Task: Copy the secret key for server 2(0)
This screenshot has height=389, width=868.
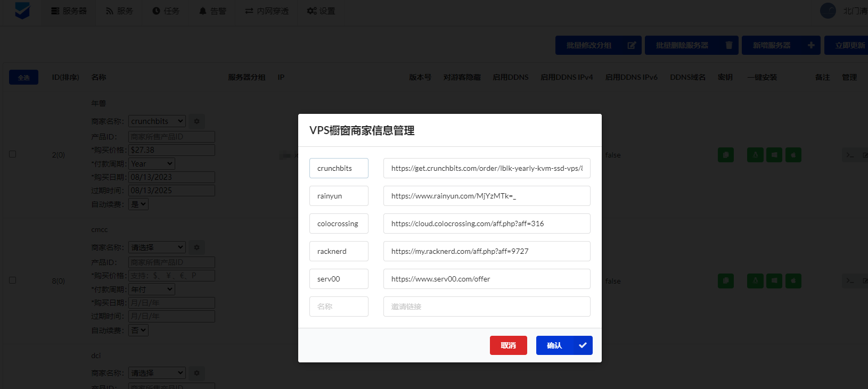Action: (x=726, y=155)
